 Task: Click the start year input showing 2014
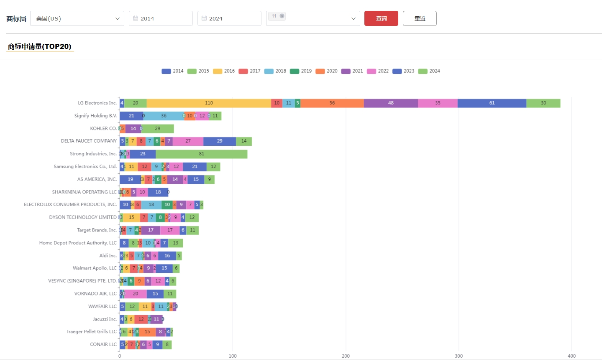pos(163,18)
